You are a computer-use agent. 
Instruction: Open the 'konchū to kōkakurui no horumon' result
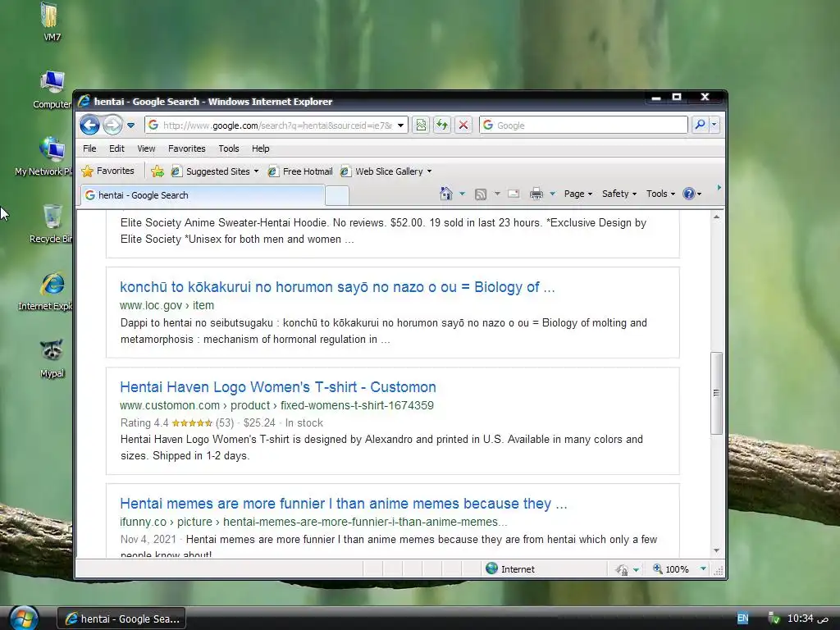[337, 287]
